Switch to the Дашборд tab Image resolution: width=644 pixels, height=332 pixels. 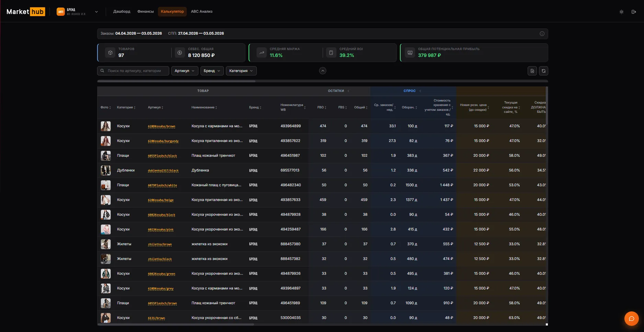tap(122, 12)
